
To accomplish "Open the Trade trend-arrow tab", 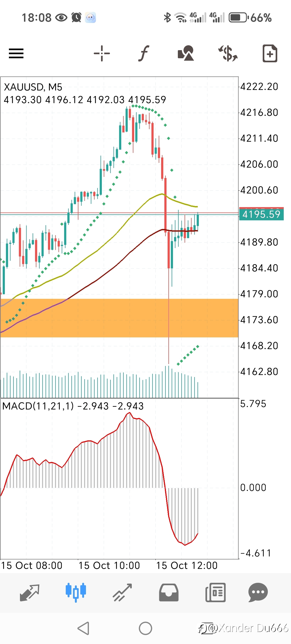I will coord(122,593).
